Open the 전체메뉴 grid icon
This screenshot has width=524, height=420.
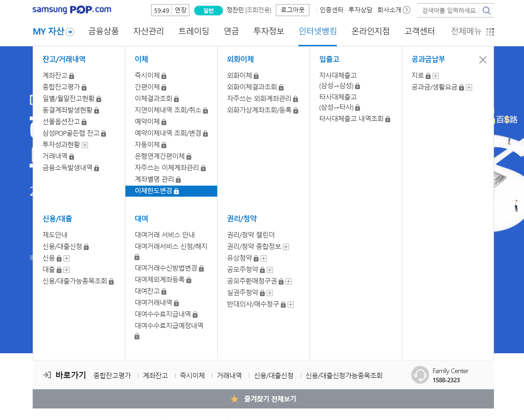(490, 32)
